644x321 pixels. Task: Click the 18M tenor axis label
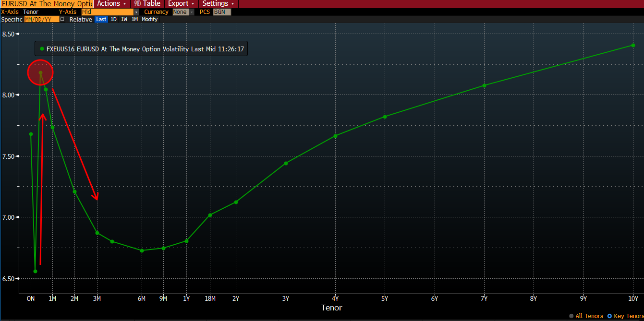pos(210,298)
